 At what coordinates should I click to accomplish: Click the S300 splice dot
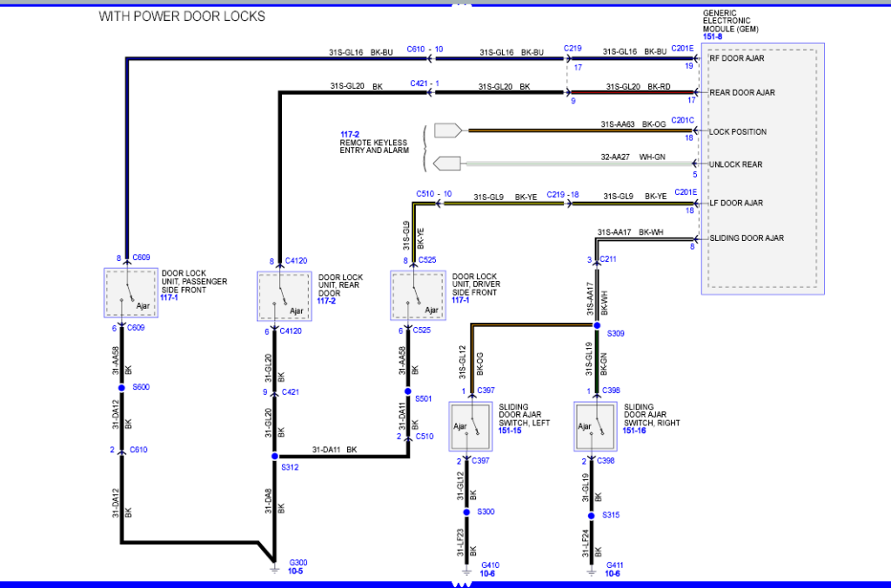click(x=466, y=512)
